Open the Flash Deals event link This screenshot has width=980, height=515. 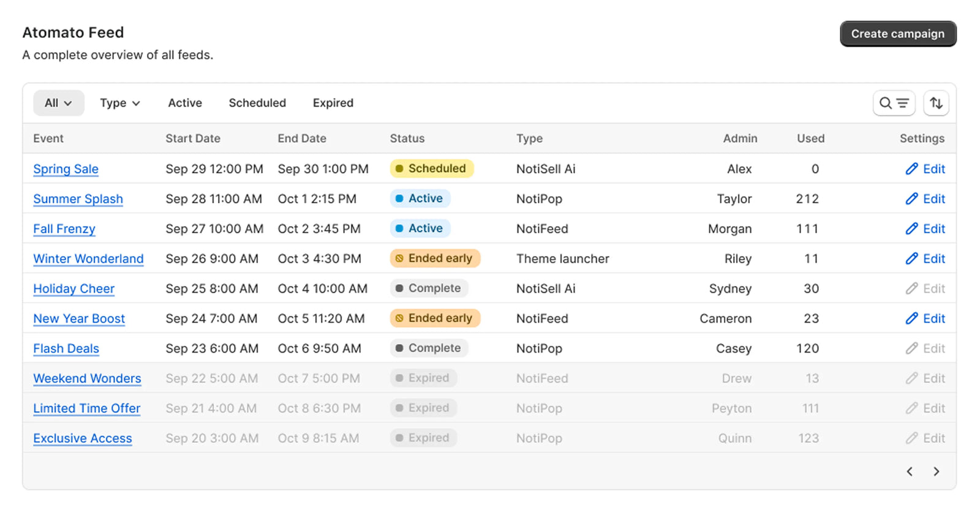tap(66, 349)
